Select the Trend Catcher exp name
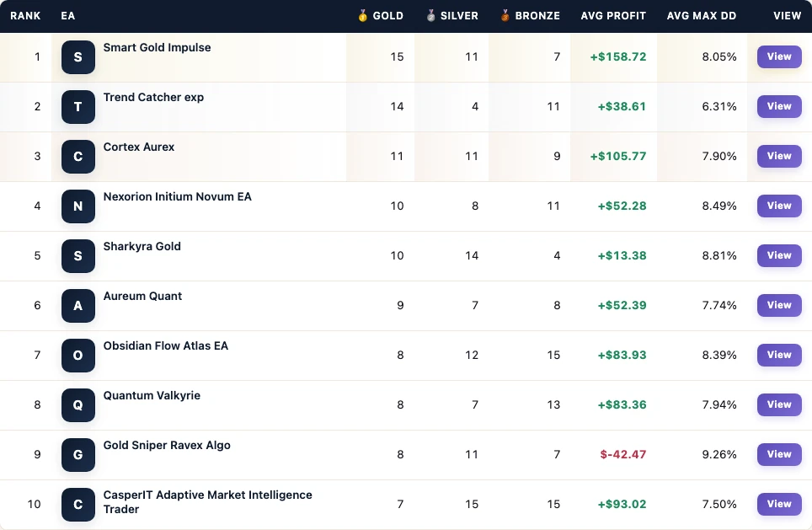The height and width of the screenshot is (530, 812). [153, 98]
